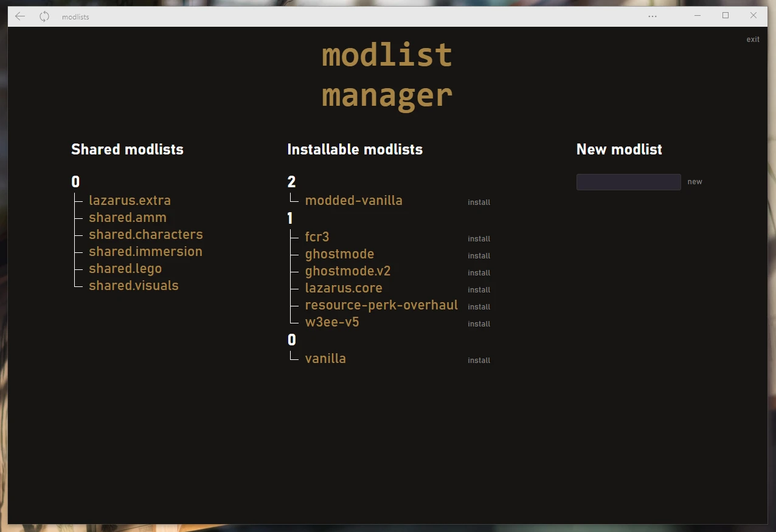Install the fcr3 modlist
Image resolution: width=776 pixels, height=532 pixels.
[479, 239]
